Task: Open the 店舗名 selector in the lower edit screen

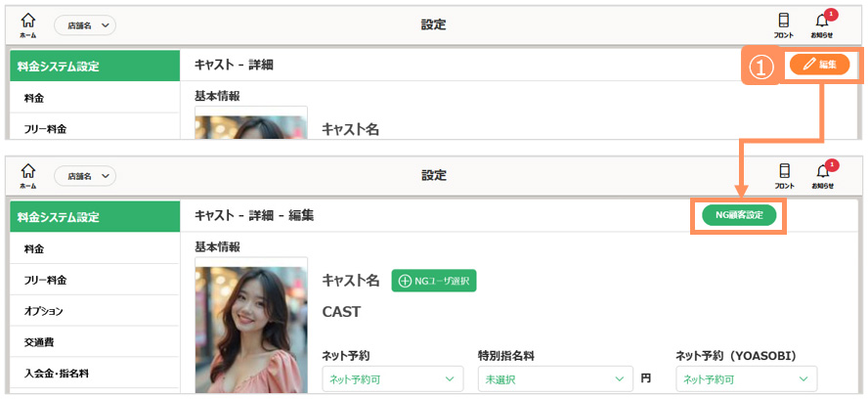Action: tap(85, 176)
